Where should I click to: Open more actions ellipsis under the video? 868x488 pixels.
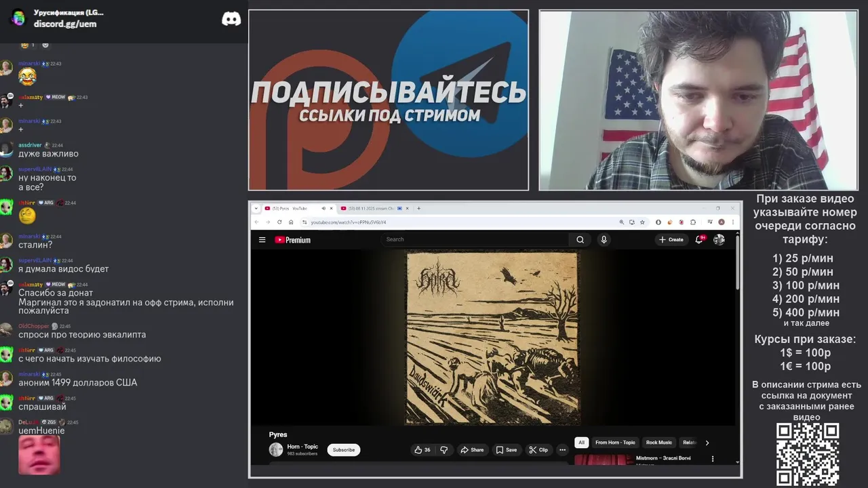(x=562, y=449)
